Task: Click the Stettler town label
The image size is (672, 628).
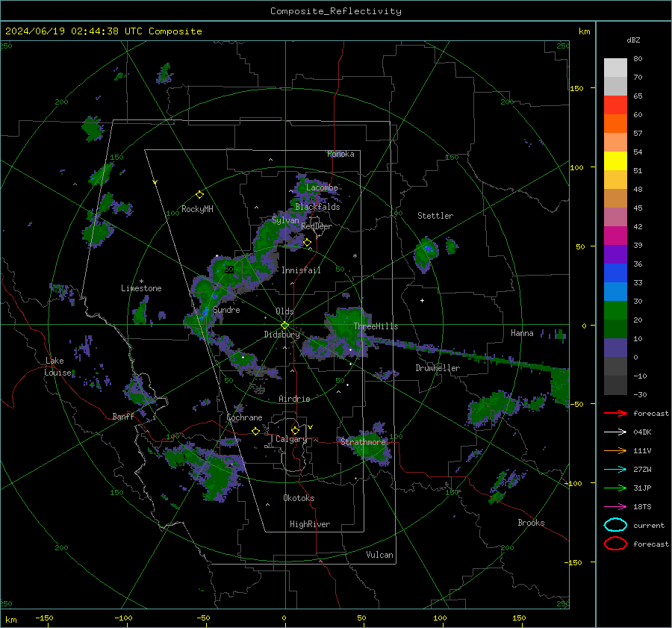Action: pyautogui.click(x=435, y=216)
